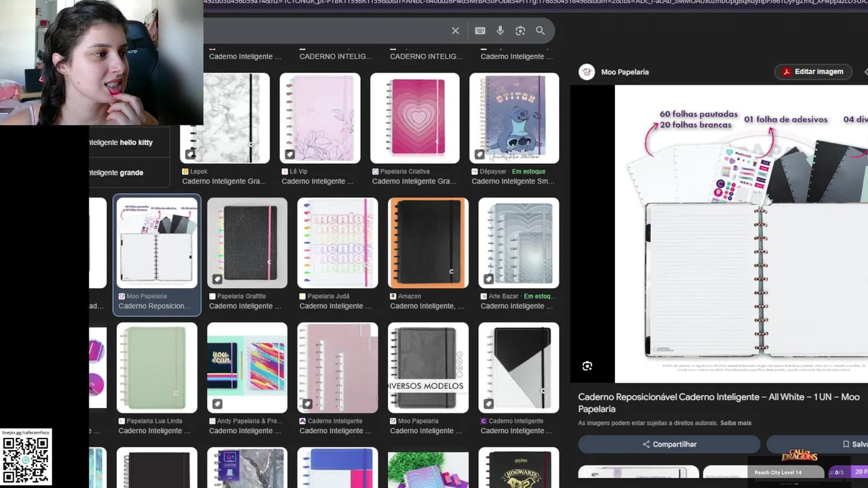The width and height of the screenshot is (868, 488).
Task: Open the Caderno Reposicionável All White title link
Action: 719,403
